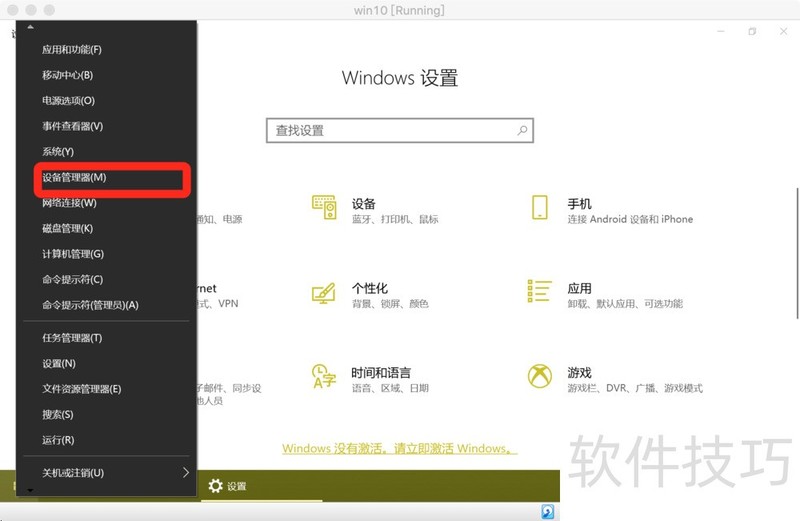The image size is (800, 521).
Task: Select 设置(N) in the context menu
Action: pos(106,363)
